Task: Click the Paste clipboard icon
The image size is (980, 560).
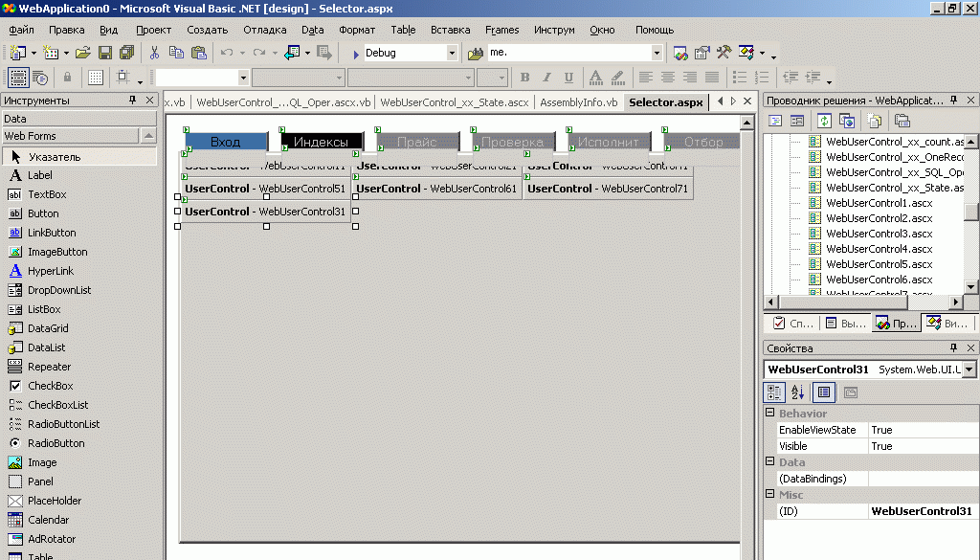Action: click(x=199, y=53)
